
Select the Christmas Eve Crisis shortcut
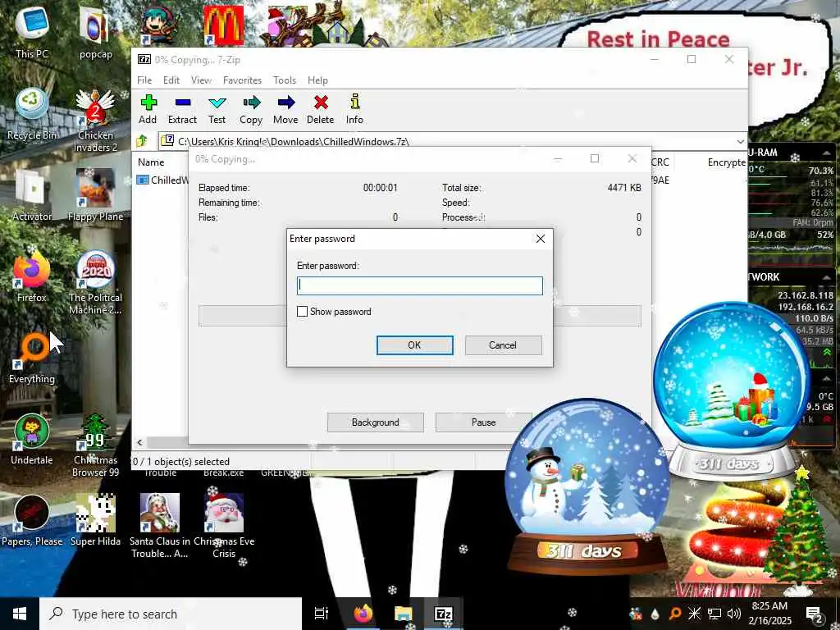point(224,526)
